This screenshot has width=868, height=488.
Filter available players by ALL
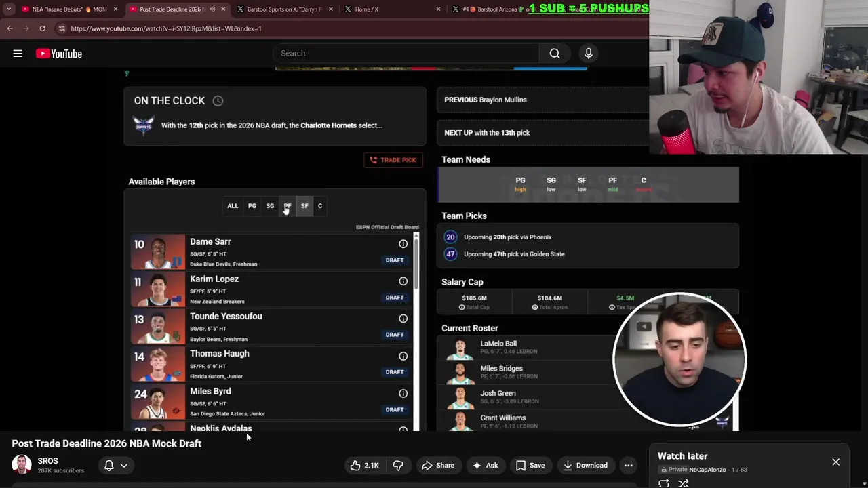click(x=233, y=206)
